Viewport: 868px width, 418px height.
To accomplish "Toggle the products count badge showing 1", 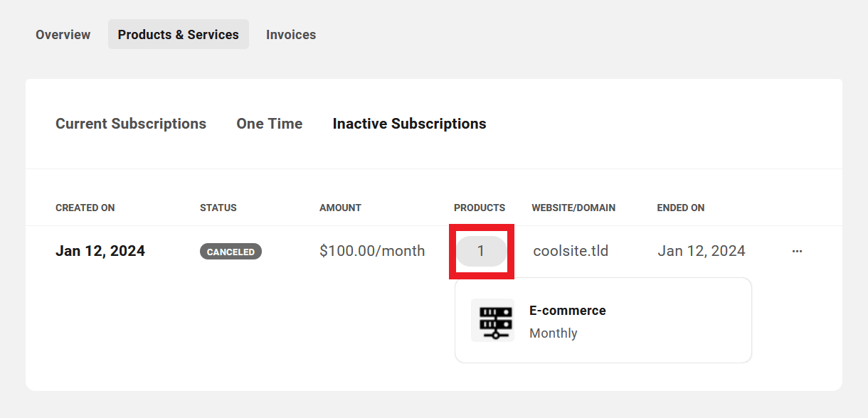I will pyautogui.click(x=481, y=251).
